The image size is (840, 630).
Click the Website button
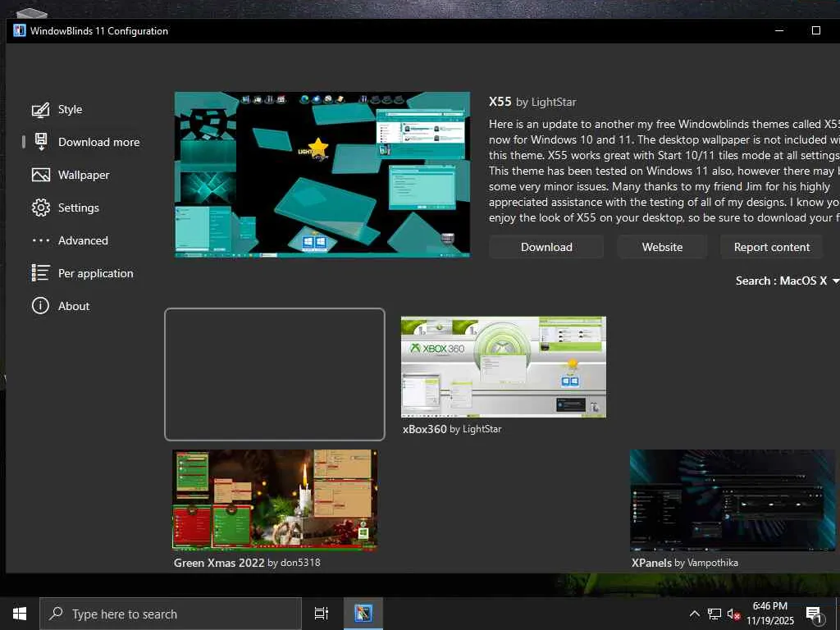click(662, 247)
